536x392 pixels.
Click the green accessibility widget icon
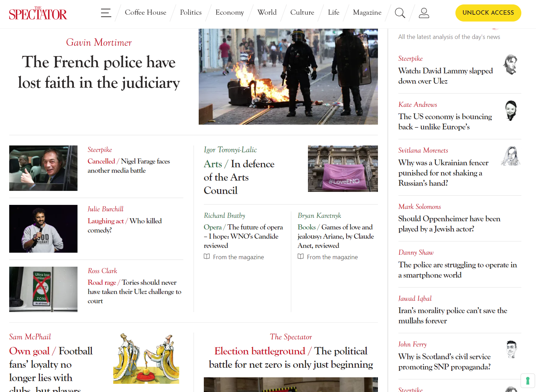[x=527, y=380]
